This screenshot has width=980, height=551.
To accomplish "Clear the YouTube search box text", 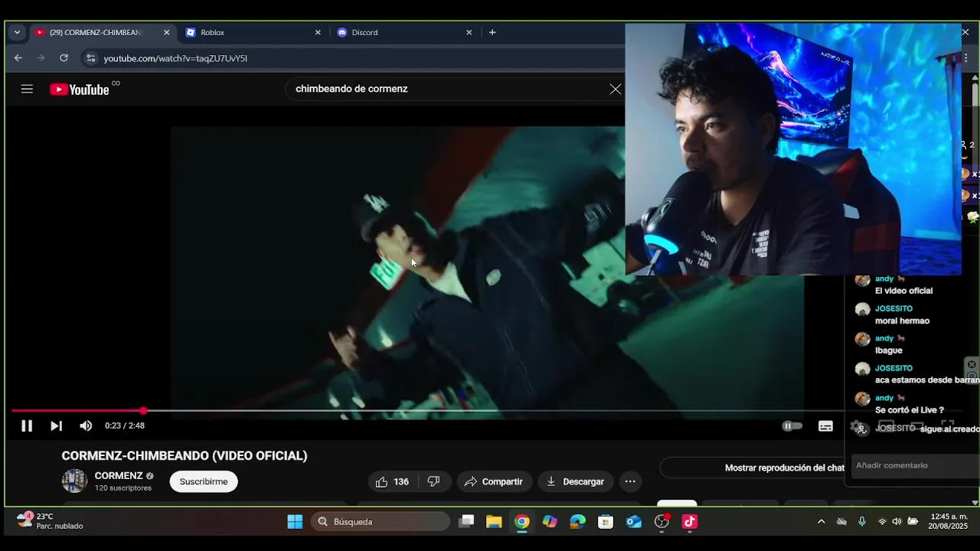I will (615, 89).
